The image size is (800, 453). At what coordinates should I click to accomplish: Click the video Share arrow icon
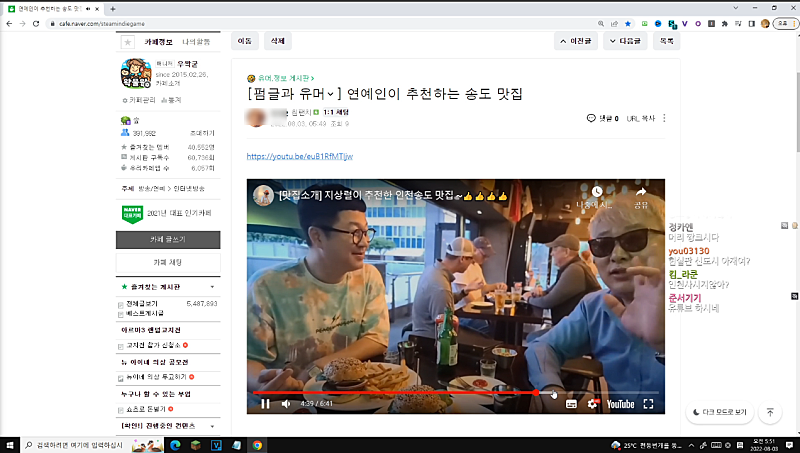pyautogui.click(x=640, y=193)
